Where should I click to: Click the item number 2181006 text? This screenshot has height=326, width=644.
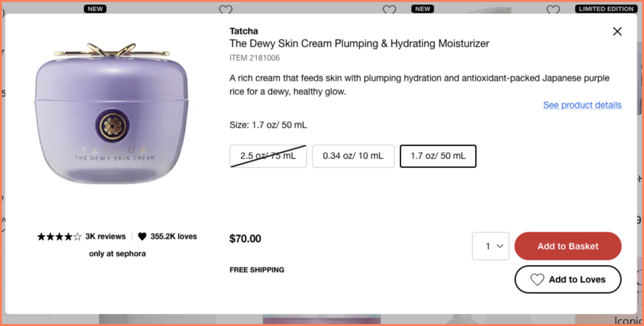254,58
